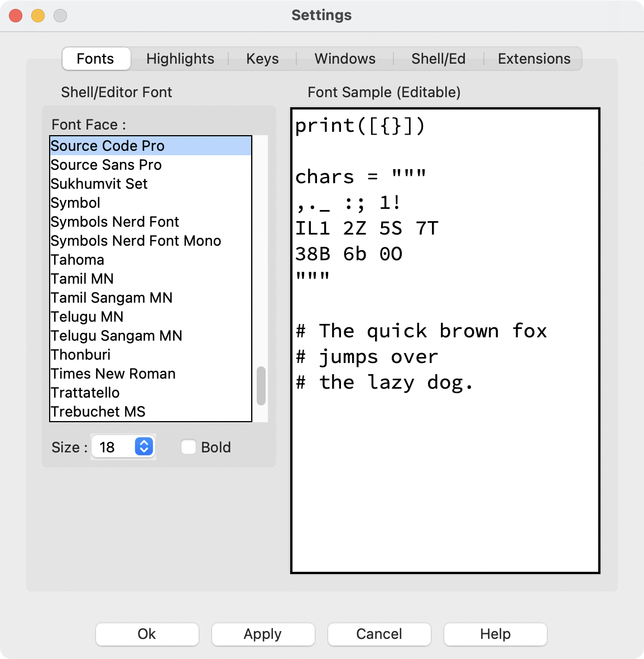Apply the font settings

click(263, 634)
